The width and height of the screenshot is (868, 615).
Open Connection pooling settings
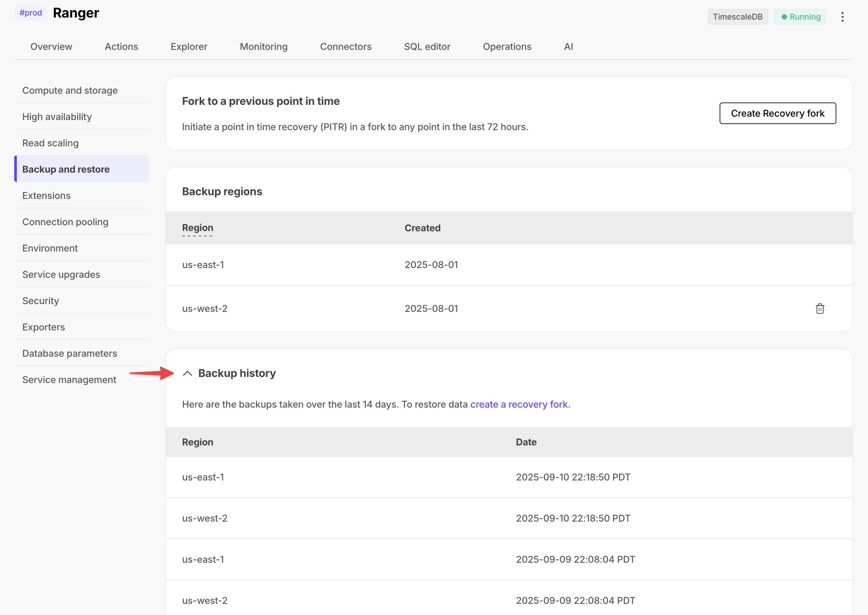(65, 222)
